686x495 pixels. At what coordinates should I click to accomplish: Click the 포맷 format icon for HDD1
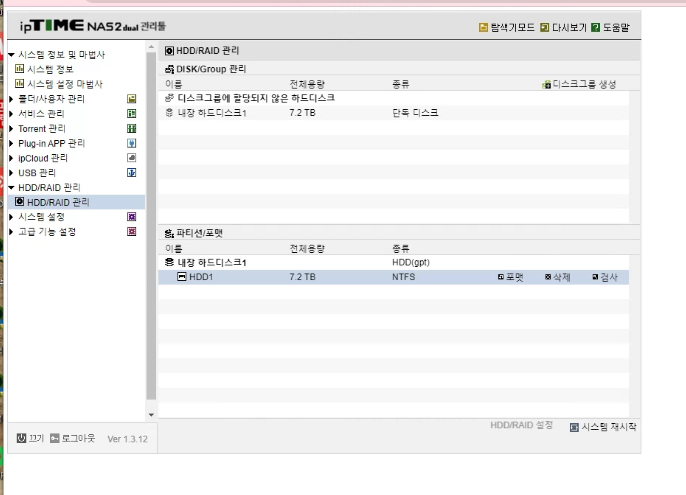(x=501, y=277)
